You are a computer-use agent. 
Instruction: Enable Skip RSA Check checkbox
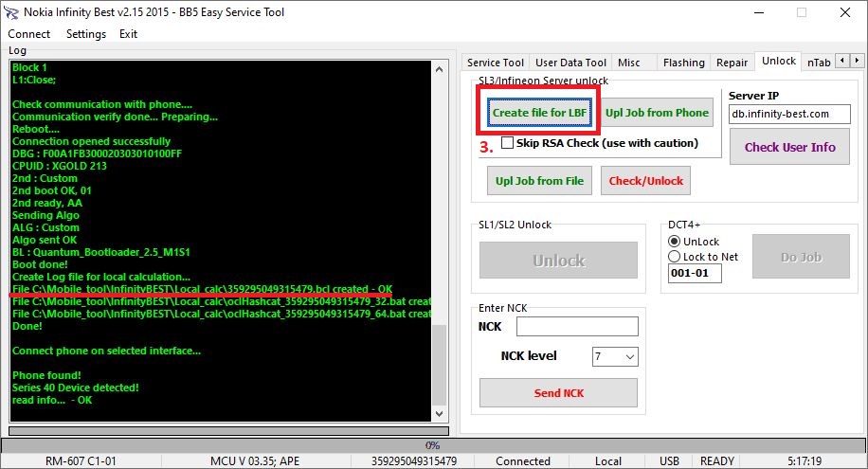pyautogui.click(x=507, y=143)
